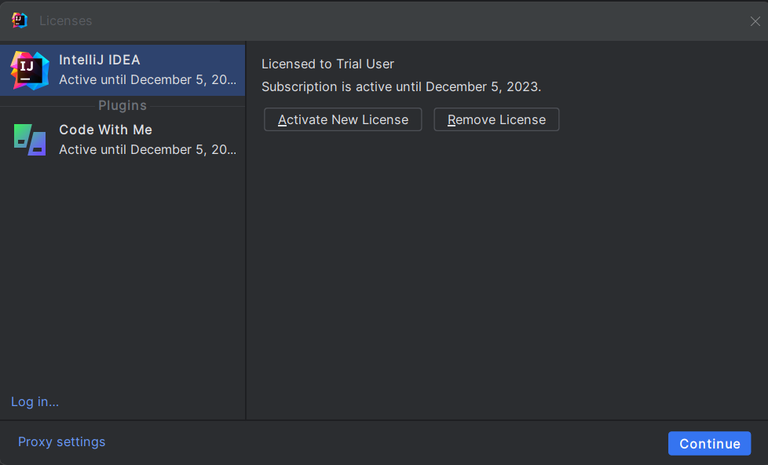
Task: Click empty space in the left product list
Action: [x=122, y=280]
